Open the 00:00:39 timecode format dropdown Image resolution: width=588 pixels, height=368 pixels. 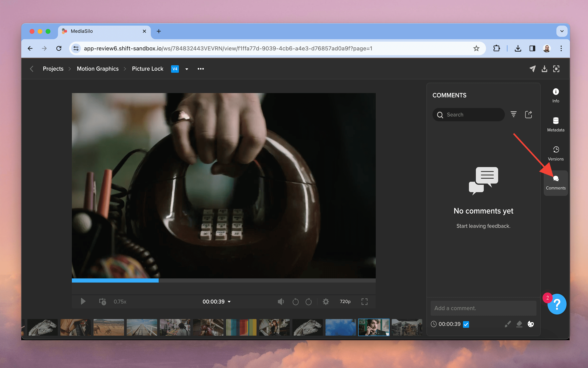click(x=229, y=302)
